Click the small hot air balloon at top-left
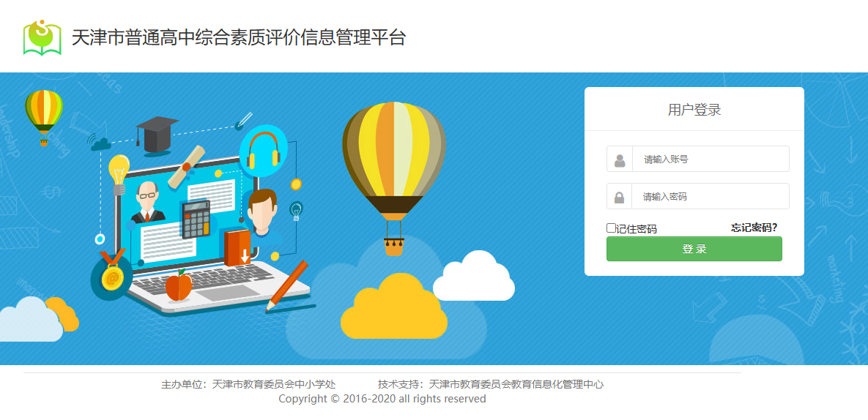Screen dimensions: 868x420 click(44, 118)
